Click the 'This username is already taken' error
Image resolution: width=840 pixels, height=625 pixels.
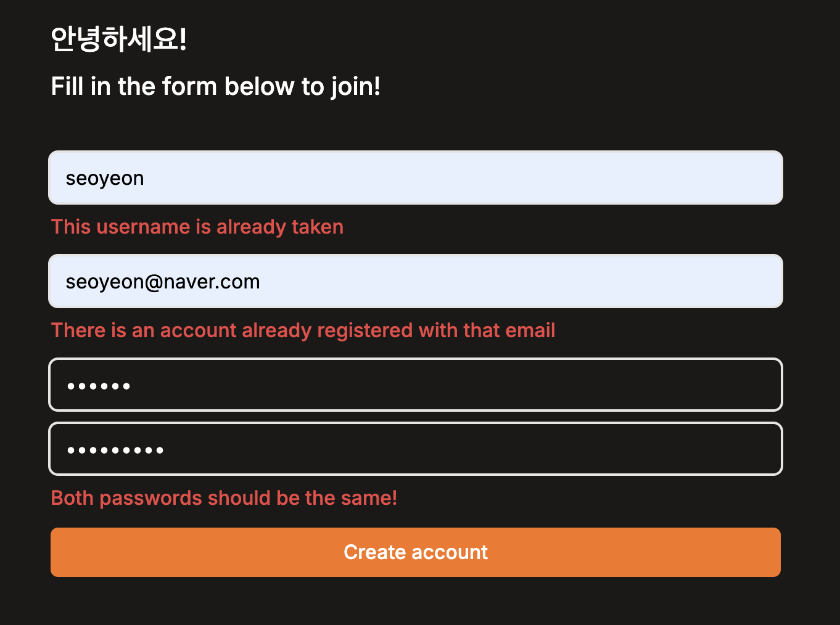197,227
